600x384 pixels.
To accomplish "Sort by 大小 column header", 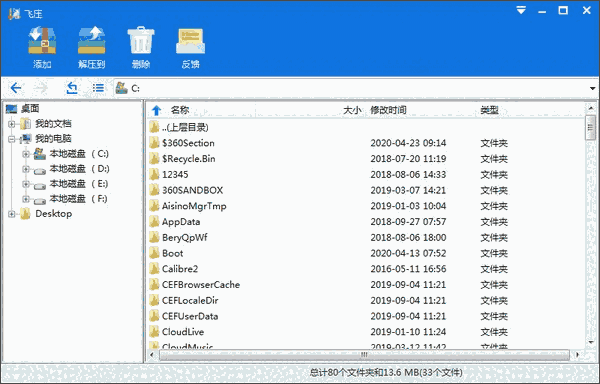I will click(x=352, y=111).
